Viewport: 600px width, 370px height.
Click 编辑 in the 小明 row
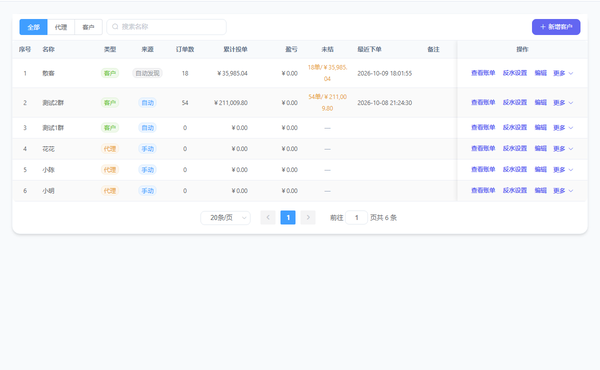click(540, 191)
